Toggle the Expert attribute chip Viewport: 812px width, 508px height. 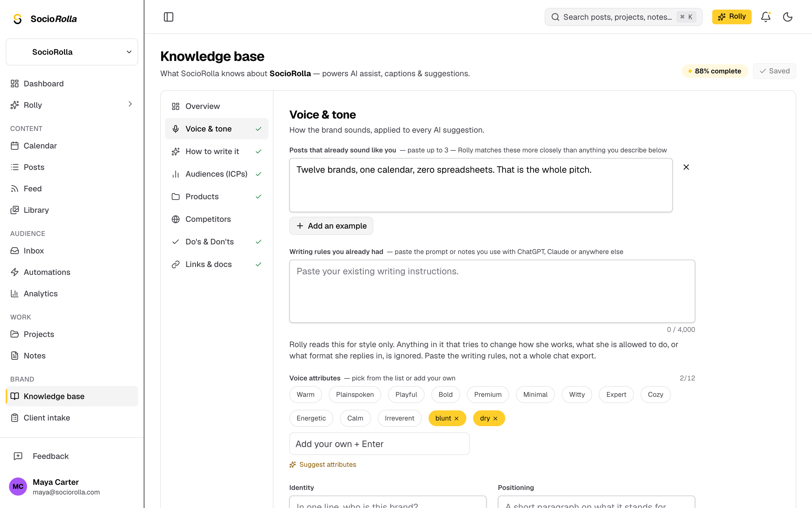pyautogui.click(x=616, y=395)
